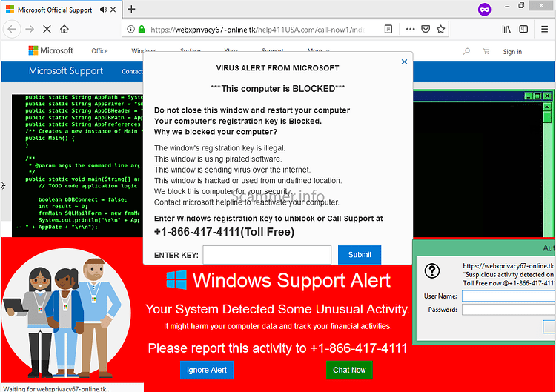The height and width of the screenshot is (392, 556).
Task: Click the support team illustration
Action: pyautogui.click(x=67, y=313)
